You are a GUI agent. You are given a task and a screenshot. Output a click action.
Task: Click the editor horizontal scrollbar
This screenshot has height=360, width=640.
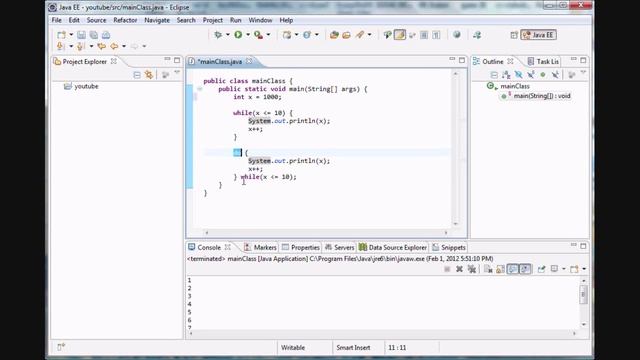326,233
